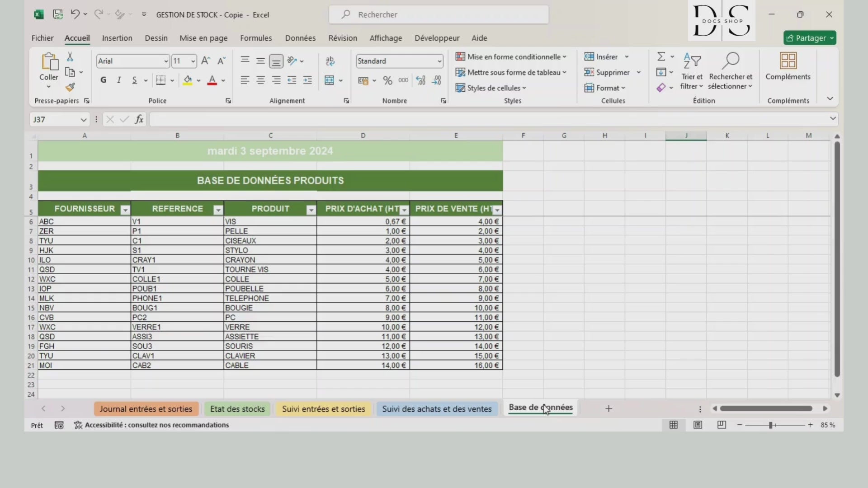The height and width of the screenshot is (488, 868).
Task: Open the Arial font name dropdown
Action: (x=166, y=61)
